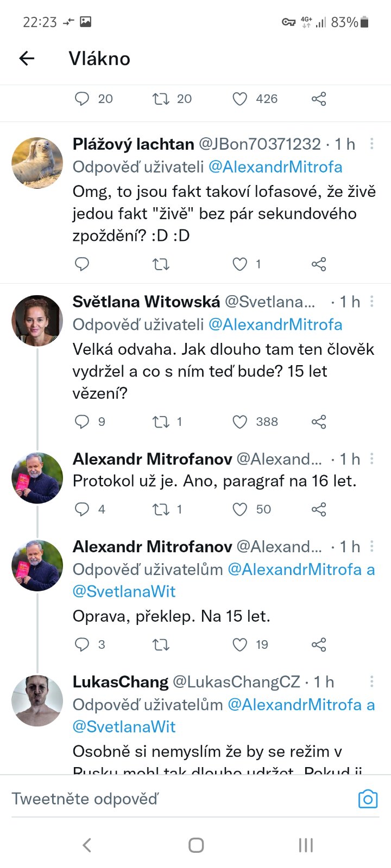This screenshot has width=391, height=868.
Task: Share the top tweet with 426 likes
Action: pos(319,99)
